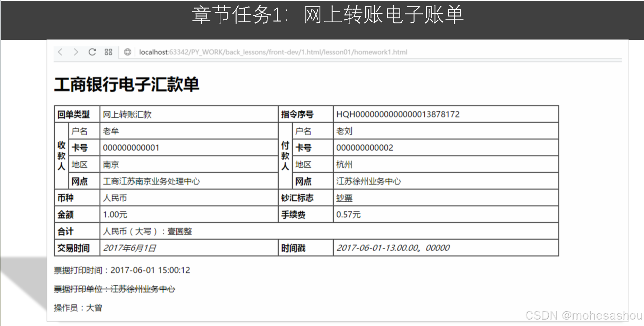Click the 回单类型 header cell

pyautogui.click(x=77, y=114)
